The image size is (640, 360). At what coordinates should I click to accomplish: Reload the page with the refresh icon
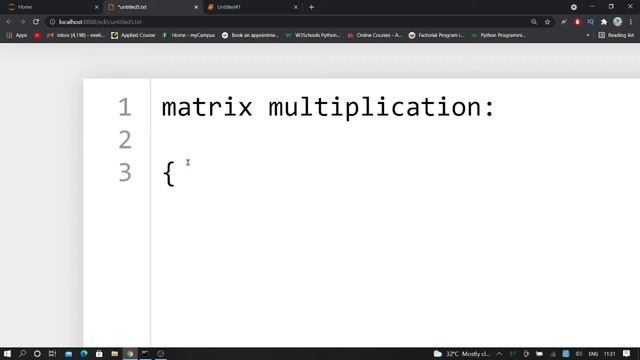pyautogui.click(x=36, y=22)
